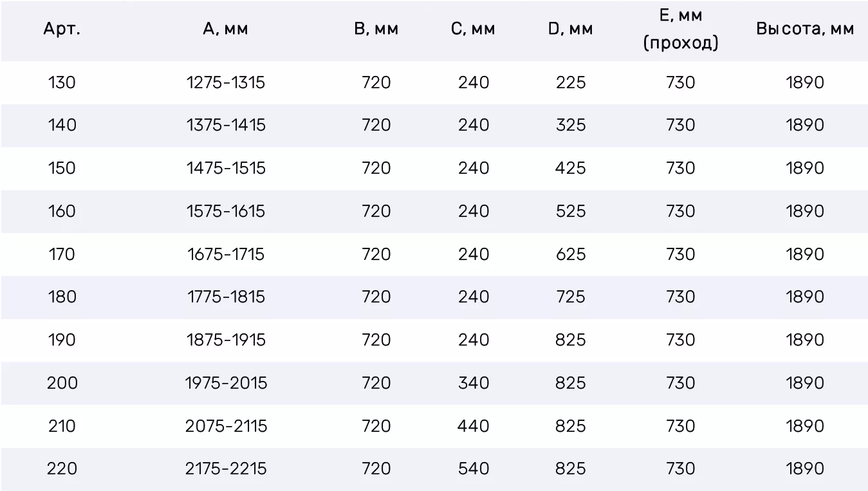This screenshot has width=868, height=491.
Task: Click the D value 725 cell
Action: tap(571, 297)
